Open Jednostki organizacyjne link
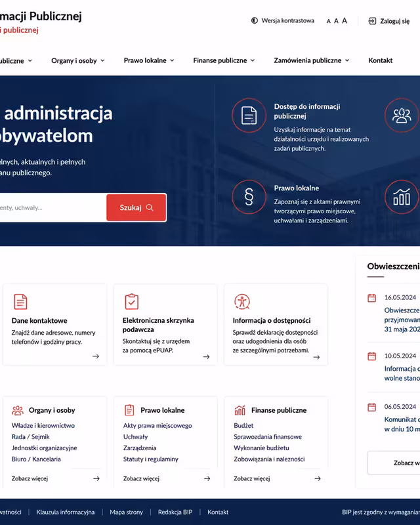 click(x=44, y=448)
